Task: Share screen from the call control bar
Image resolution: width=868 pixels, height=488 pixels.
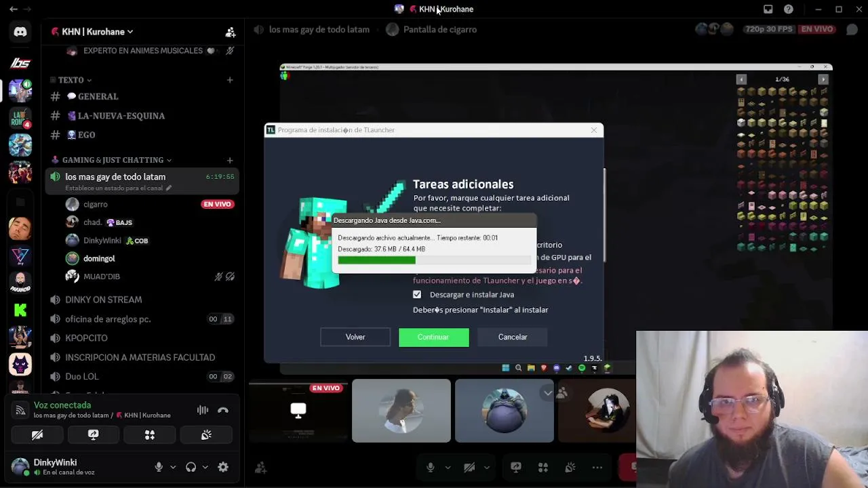Action: coord(516,467)
